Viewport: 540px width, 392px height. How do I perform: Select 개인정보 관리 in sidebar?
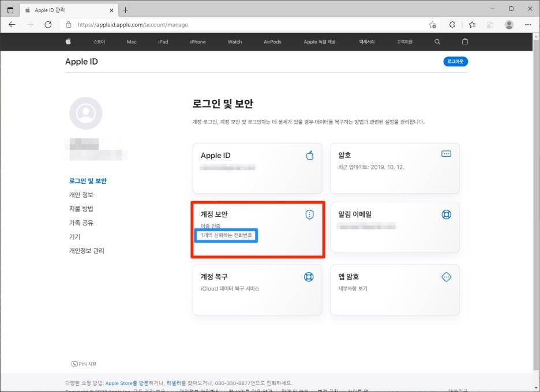87,251
